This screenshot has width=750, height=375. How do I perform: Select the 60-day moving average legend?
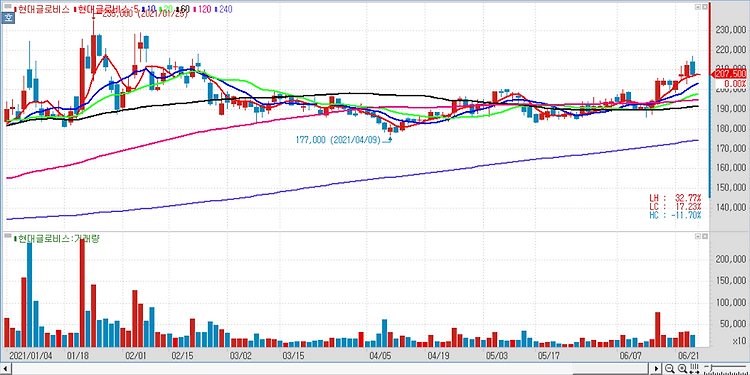pos(182,10)
